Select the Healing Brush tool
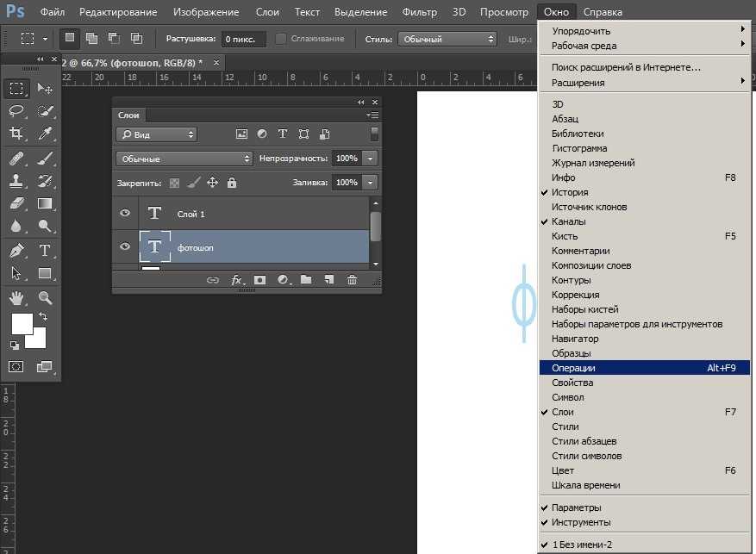The width and height of the screenshot is (756, 554). [16, 158]
